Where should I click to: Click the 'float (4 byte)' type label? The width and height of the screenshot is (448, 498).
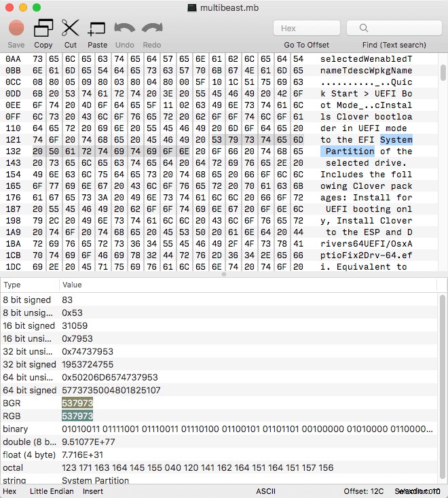pyautogui.click(x=29, y=455)
